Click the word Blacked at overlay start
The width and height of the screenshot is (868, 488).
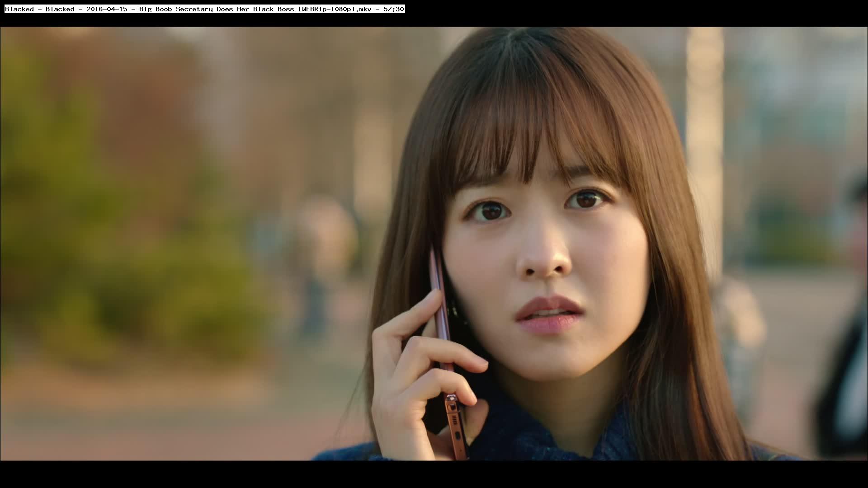click(x=19, y=9)
